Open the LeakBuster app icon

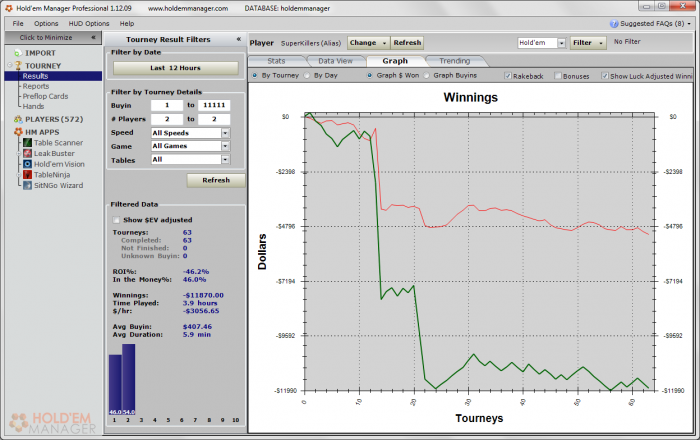(x=27, y=154)
